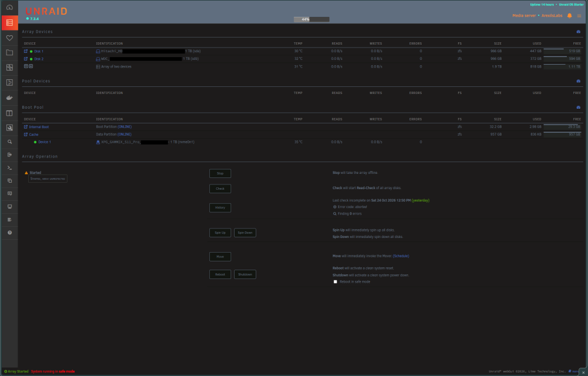Click the Spin Down button
The height and width of the screenshot is (376, 588).
pos(245,233)
